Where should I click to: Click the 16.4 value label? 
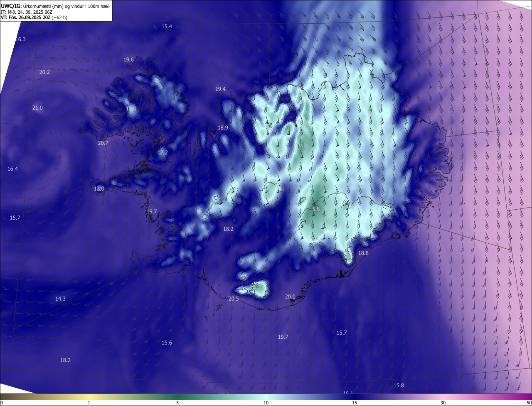point(12,169)
